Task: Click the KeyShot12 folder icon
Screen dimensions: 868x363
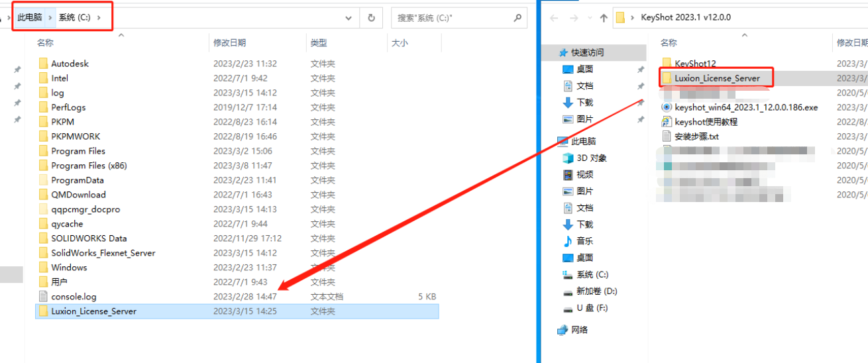Action: click(x=667, y=64)
